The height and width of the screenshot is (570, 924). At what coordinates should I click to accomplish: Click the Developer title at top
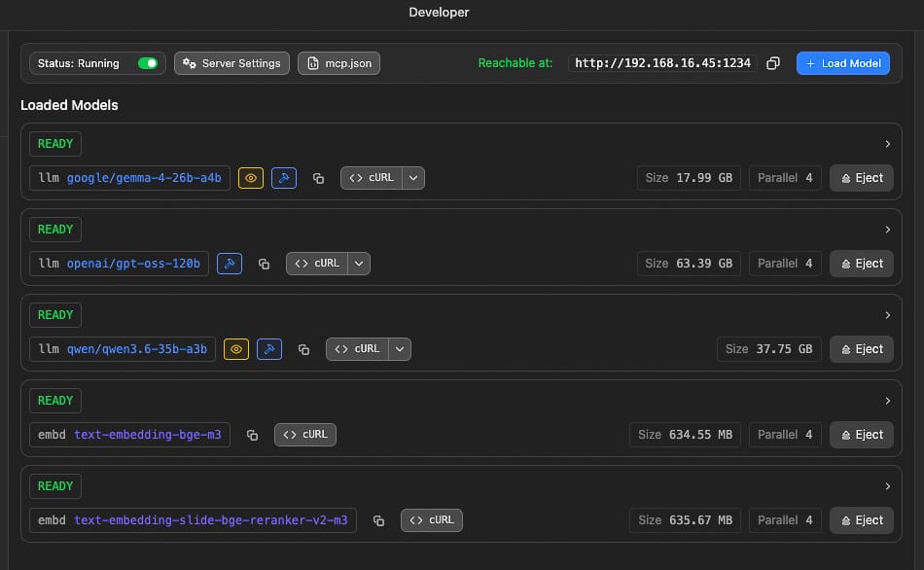pyautogui.click(x=439, y=13)
